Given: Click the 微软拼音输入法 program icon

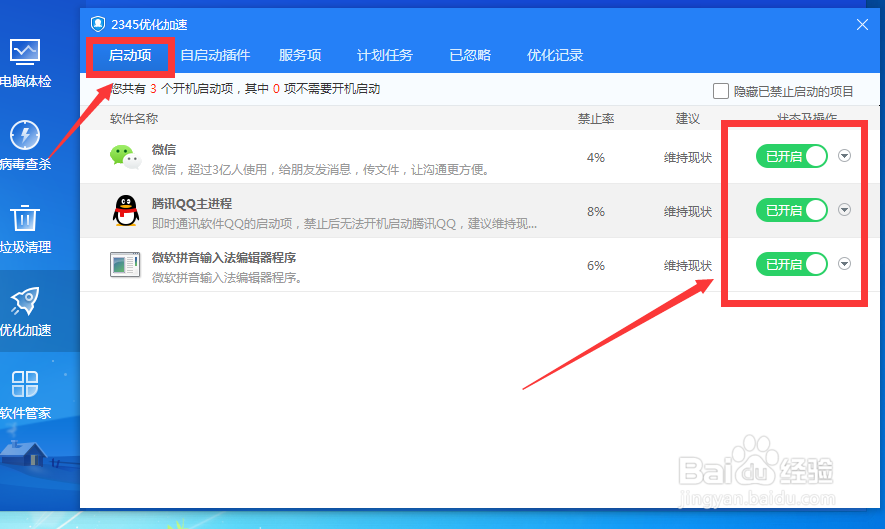Looking at the screenshot, I should [x=125, y=264].
